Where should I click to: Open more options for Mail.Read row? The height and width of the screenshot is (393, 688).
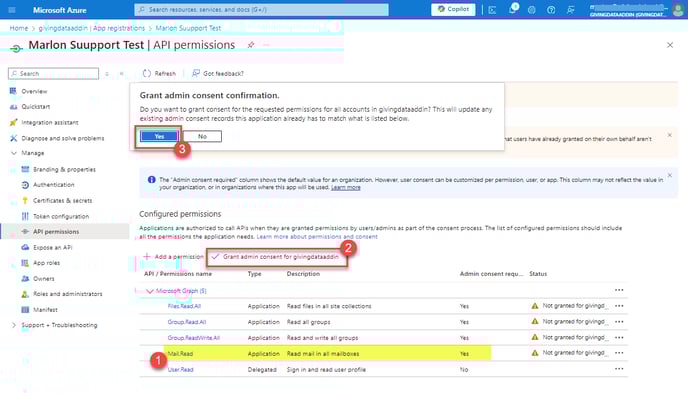coord(619,353)
